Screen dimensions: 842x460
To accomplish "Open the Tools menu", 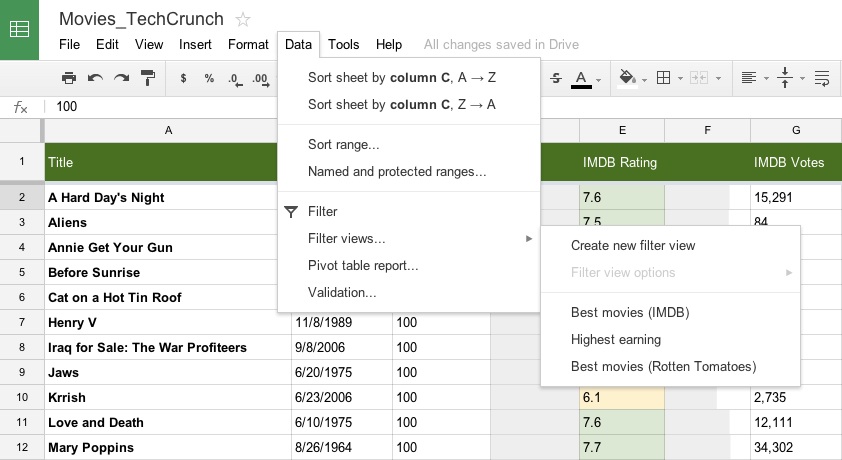I will (343, 44).
